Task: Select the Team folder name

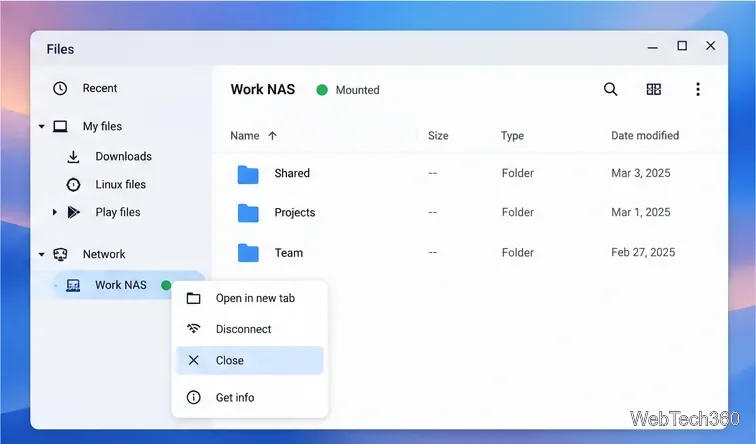Action: coord(289,253)
